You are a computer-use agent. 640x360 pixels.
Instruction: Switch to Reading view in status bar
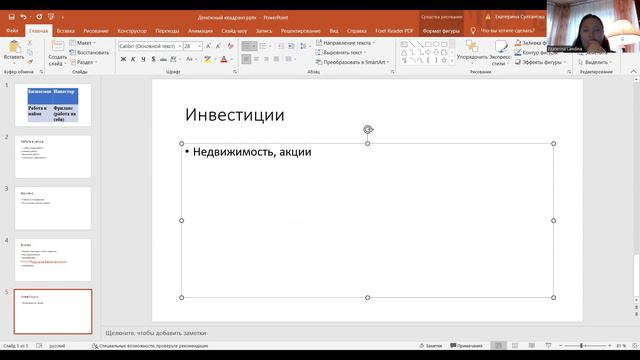(531, 346)
